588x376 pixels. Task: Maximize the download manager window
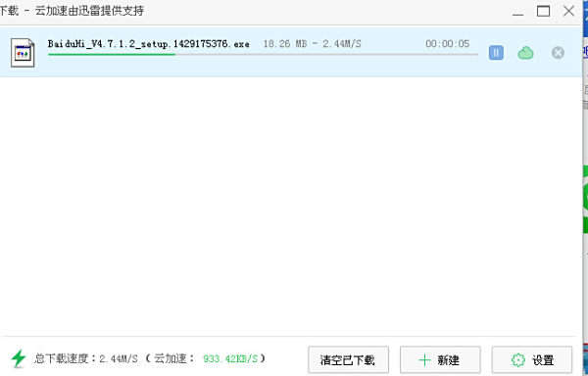543,11
